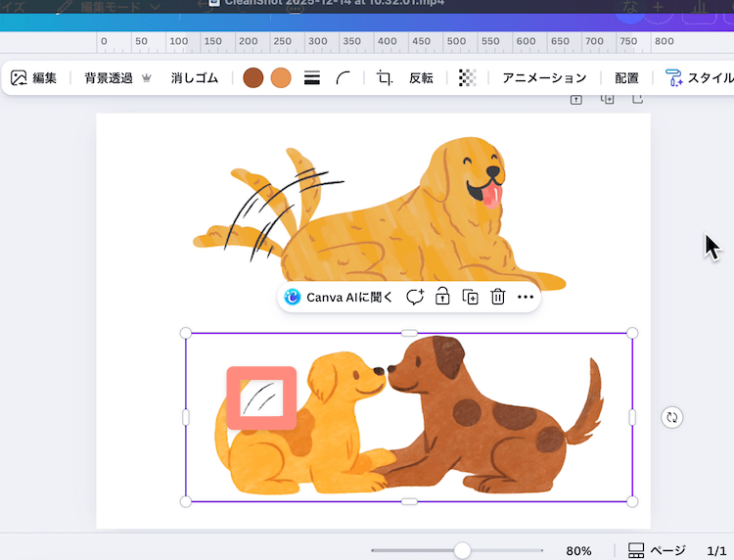
Task: Open the 80% zoom level menu
Action: (x=578, y=551)
